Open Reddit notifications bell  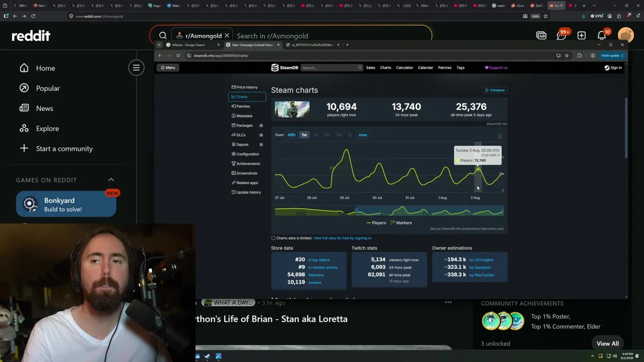pos(602,36)
